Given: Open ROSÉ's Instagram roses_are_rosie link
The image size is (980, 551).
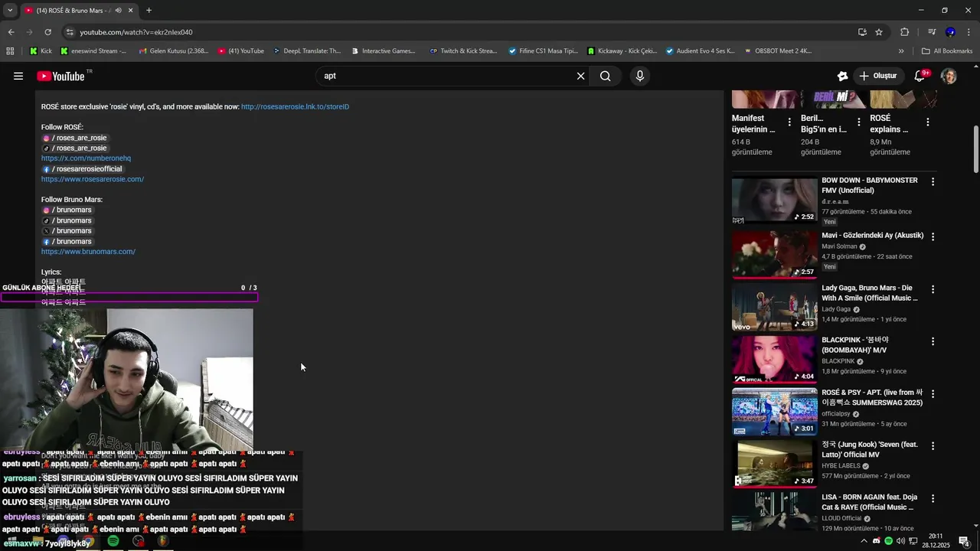Looking at the screenshot, I should coord(75,138).
